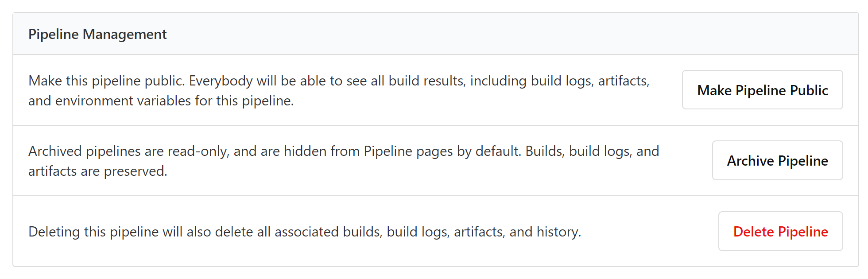Viewport: 868px width, 279px height.
Task: Click the deletion warning text
Action: [306, 232]
